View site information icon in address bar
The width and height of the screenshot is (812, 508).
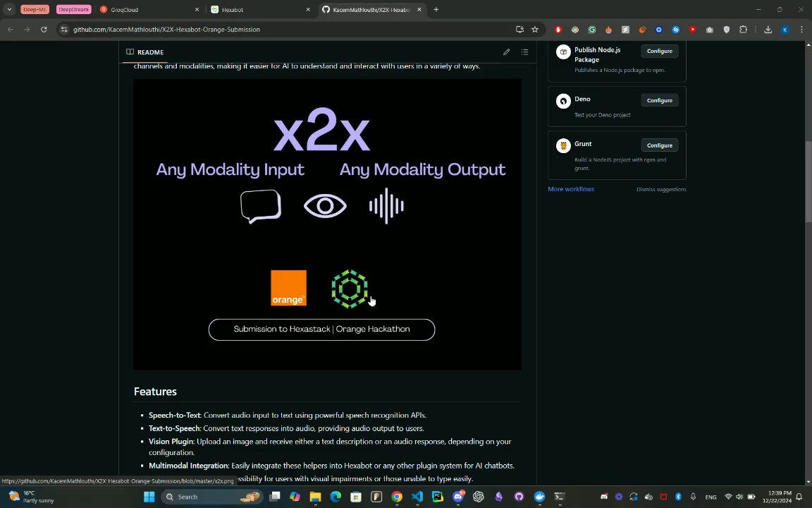click(x=64, y=30)
